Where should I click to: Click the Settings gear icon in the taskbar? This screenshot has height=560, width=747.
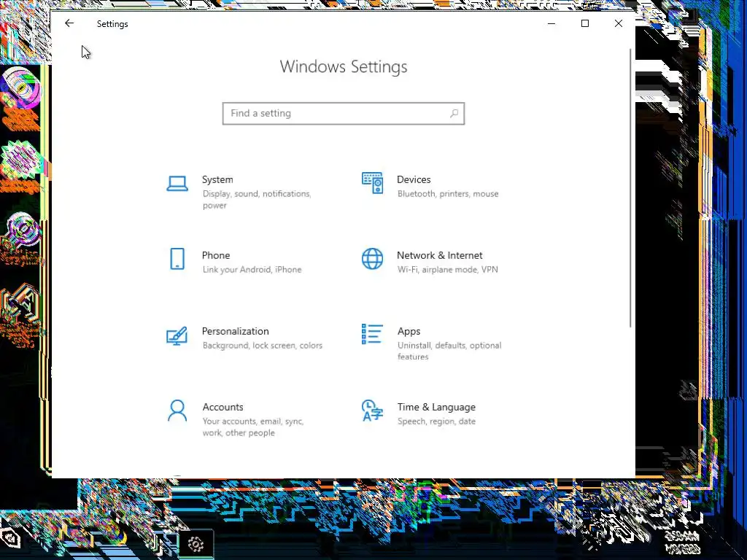point(196,544)
